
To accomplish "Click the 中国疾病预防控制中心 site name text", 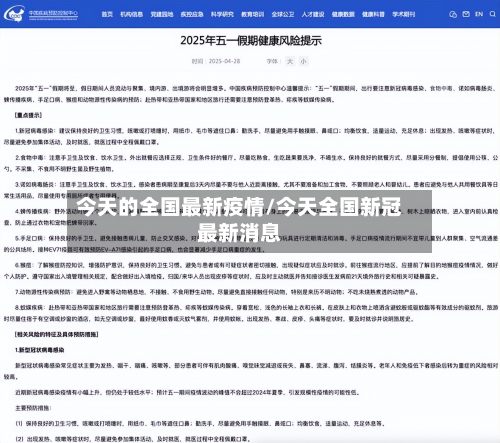I will point(53,13).
